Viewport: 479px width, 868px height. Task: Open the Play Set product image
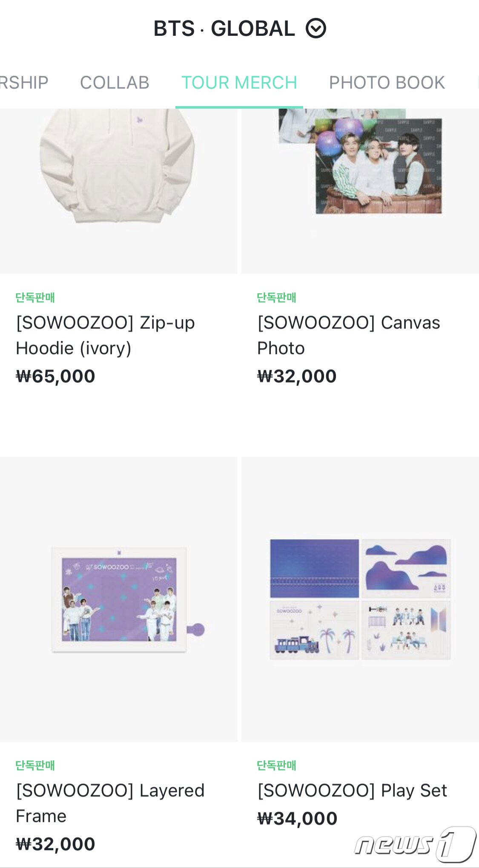click(360, 599)
